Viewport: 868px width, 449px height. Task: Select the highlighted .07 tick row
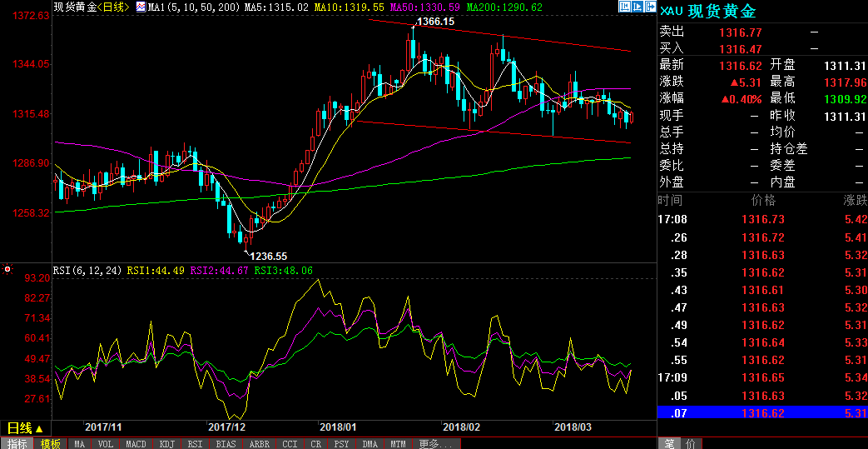(x=762, y=413)
